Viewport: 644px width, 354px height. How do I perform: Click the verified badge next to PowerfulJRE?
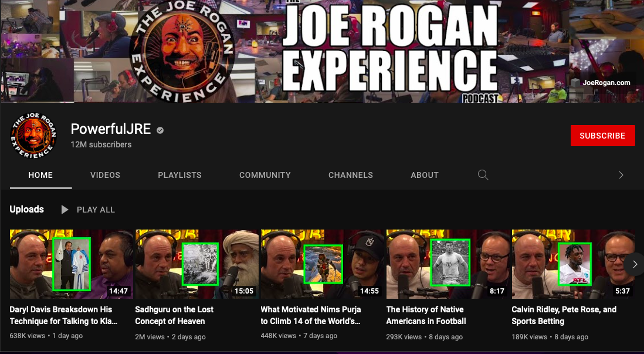(x=160, y=130)
